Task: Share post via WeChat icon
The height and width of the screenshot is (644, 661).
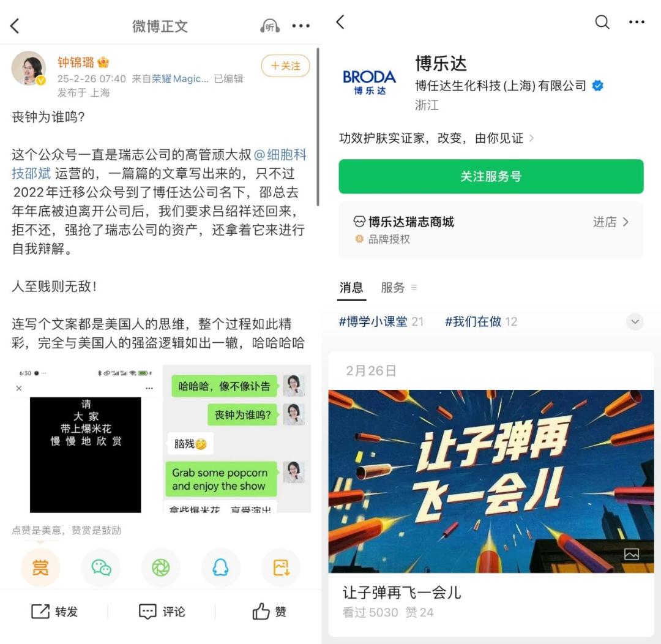Action: pyautogui.click(x=101, y=567)
